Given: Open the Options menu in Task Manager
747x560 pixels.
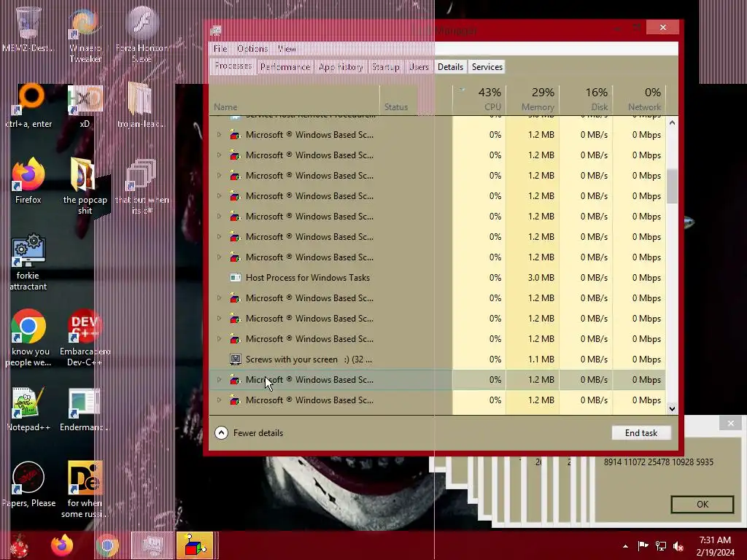Looking at the screenshot, I should (252, 49).
